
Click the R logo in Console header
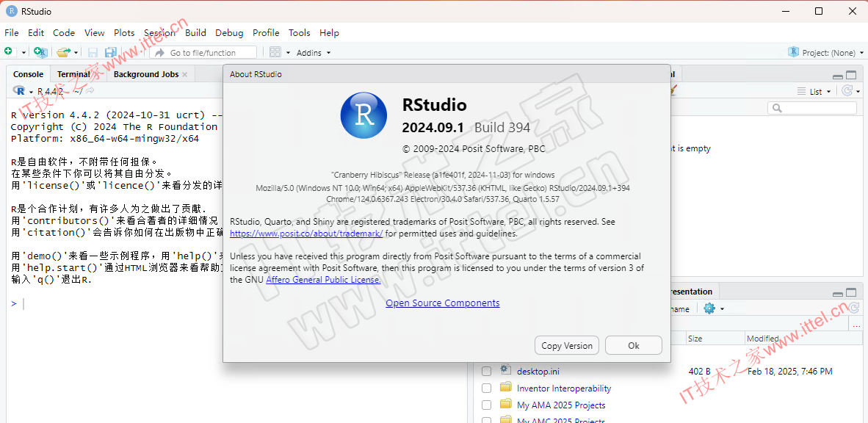tap(19, 91)
